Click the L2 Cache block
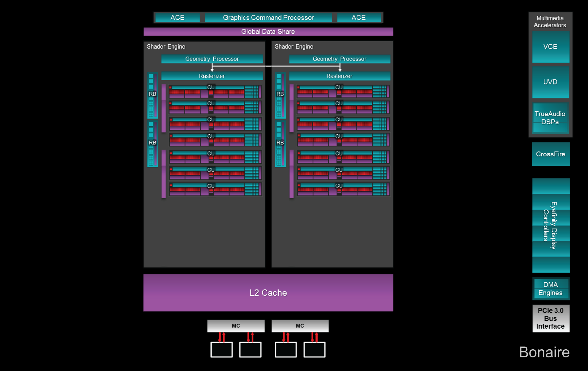This screenshot has width=588, height=371. pos(268,293)
